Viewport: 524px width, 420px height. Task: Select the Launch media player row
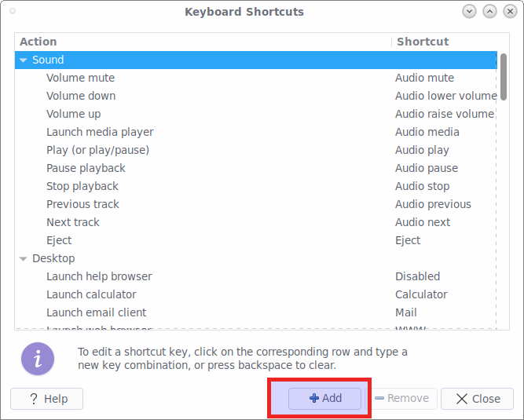pos(100,132)
